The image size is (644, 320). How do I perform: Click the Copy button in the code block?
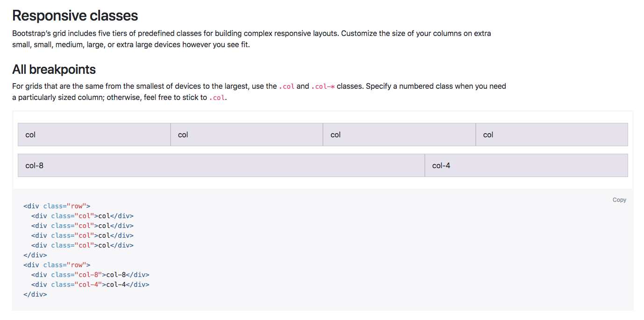619,200
